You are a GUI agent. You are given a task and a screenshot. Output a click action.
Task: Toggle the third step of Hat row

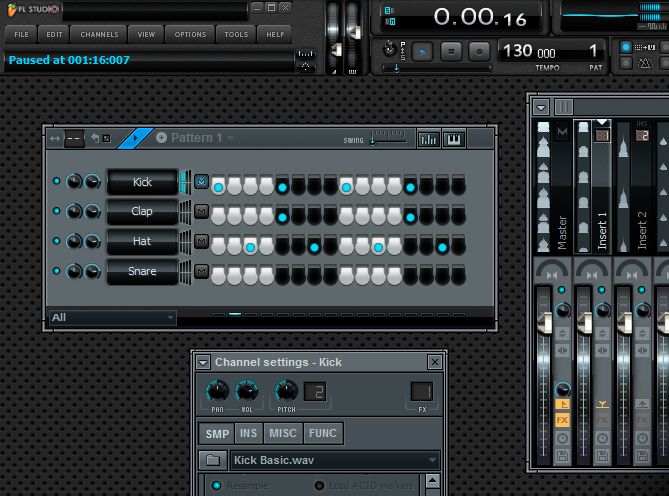point(250,246)
